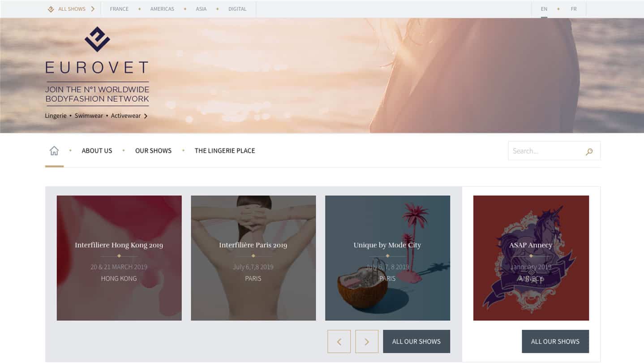Viewport: 644px width, 363px height.
Task: Click the EUROVET wordmark text
Action: [97, 68]
